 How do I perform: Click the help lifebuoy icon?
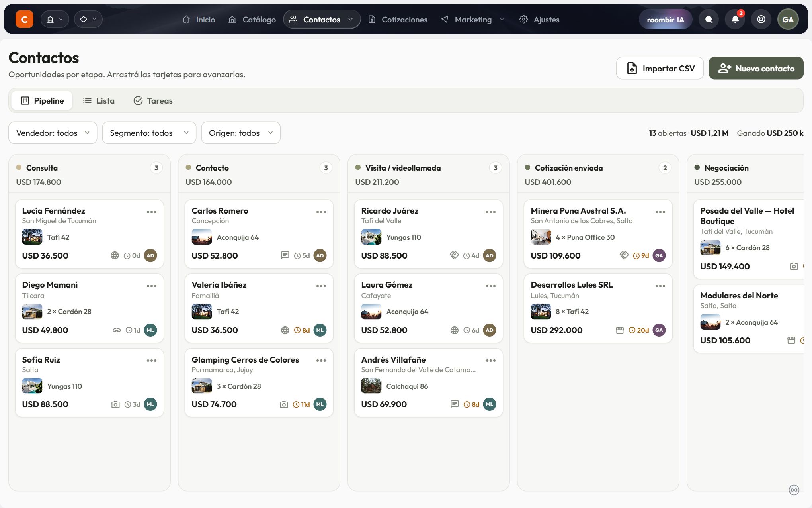761,19
